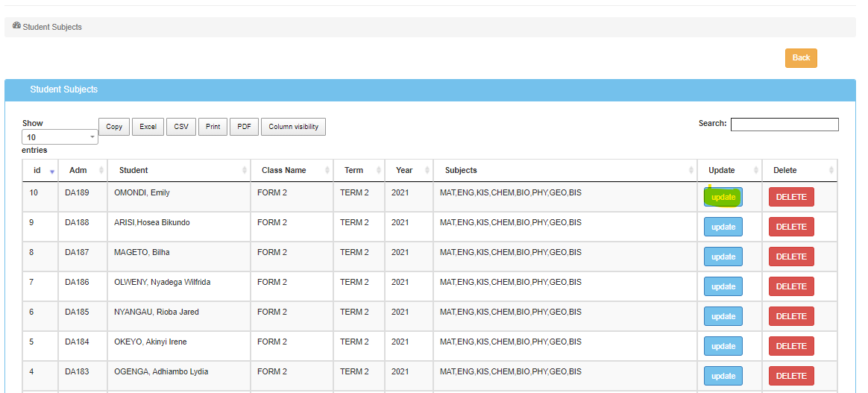Sort by Adm column sort icon
This screenshot has width=868, height=393.
pos(101,171)
